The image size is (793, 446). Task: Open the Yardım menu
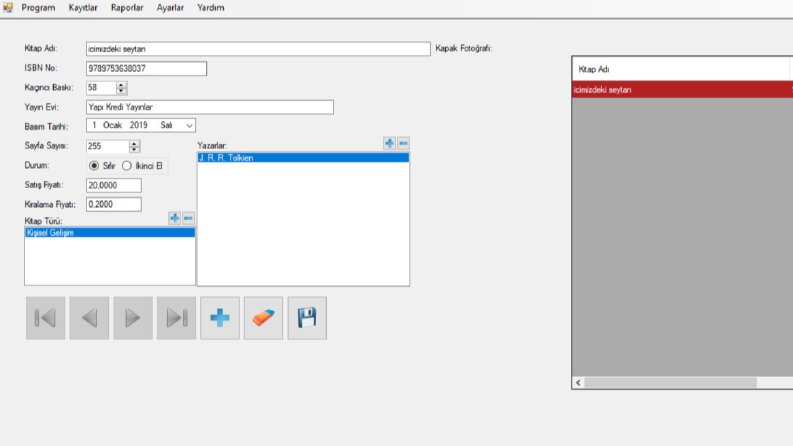click(211, 8)
